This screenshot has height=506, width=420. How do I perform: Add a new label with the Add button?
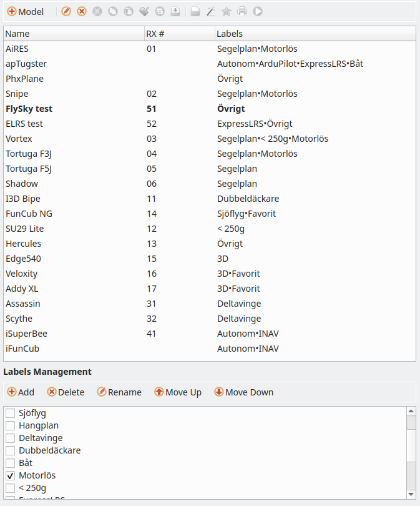20,392
